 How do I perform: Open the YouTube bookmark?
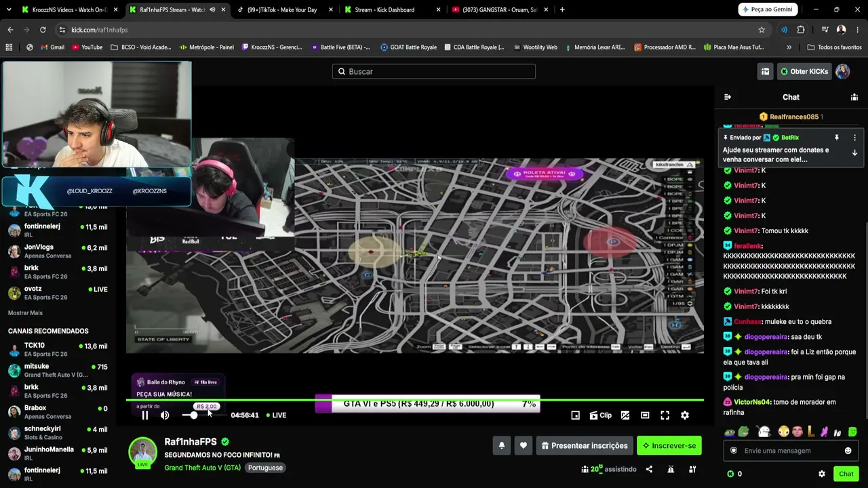pos(87,47)
